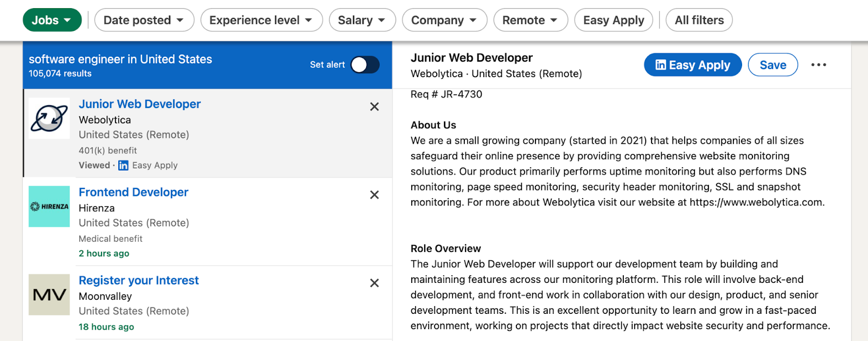
Task: Open the Register your Interest listing
Action: pos(139,280)
